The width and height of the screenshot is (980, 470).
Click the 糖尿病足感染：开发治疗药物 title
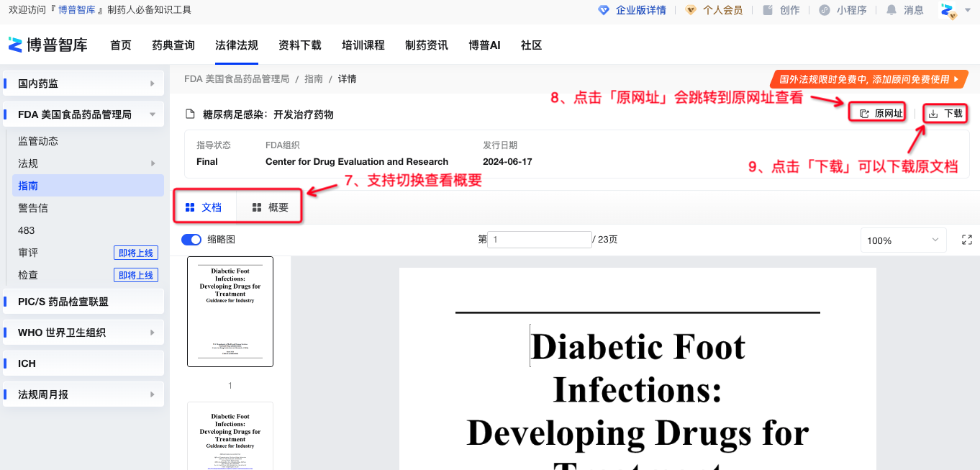click(x=268, y=114)
